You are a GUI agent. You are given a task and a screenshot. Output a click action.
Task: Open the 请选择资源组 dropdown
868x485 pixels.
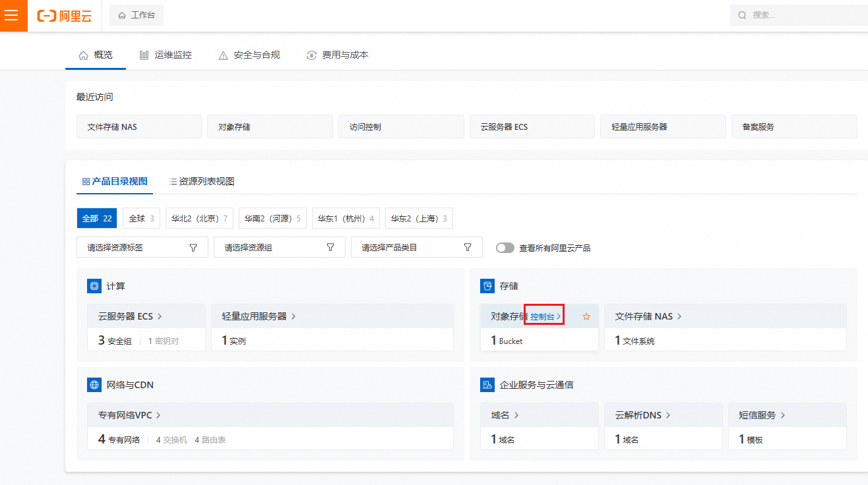(x=280, y=248)
